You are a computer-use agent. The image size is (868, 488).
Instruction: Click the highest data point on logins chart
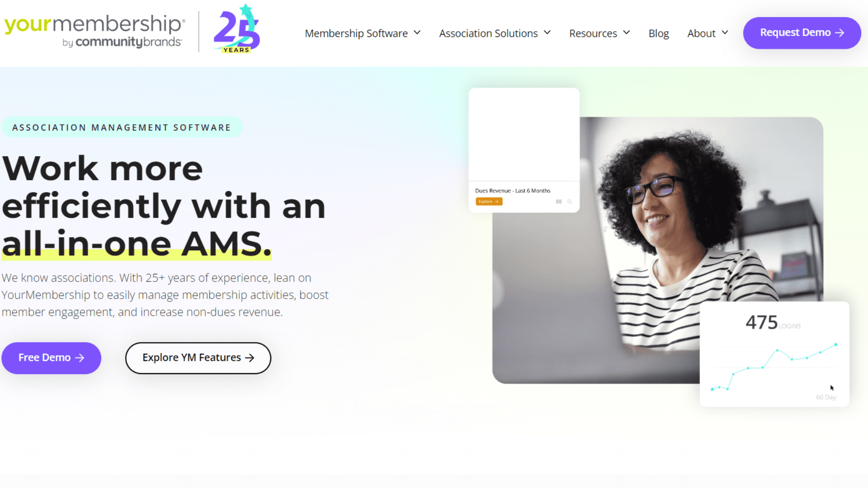click(835, 345)
